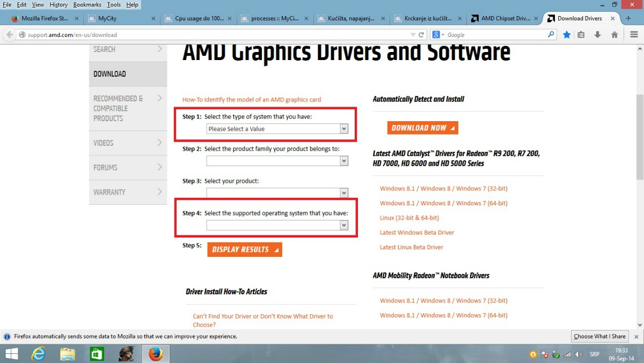Viewport: 644px width, 363px height.
Task: Click the Firefox taskbar icon
Action: (x=156, y=354)
